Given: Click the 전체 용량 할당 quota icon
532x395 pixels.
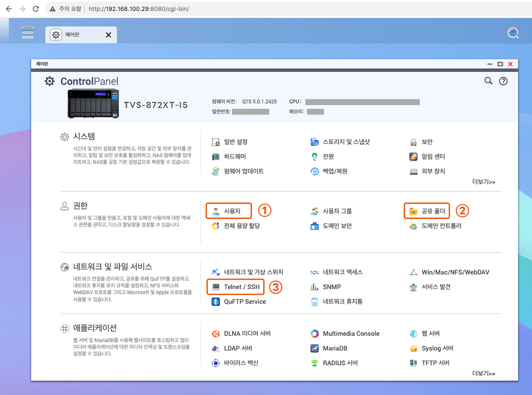Looking at the screenshot, I should tap(216, 226).
